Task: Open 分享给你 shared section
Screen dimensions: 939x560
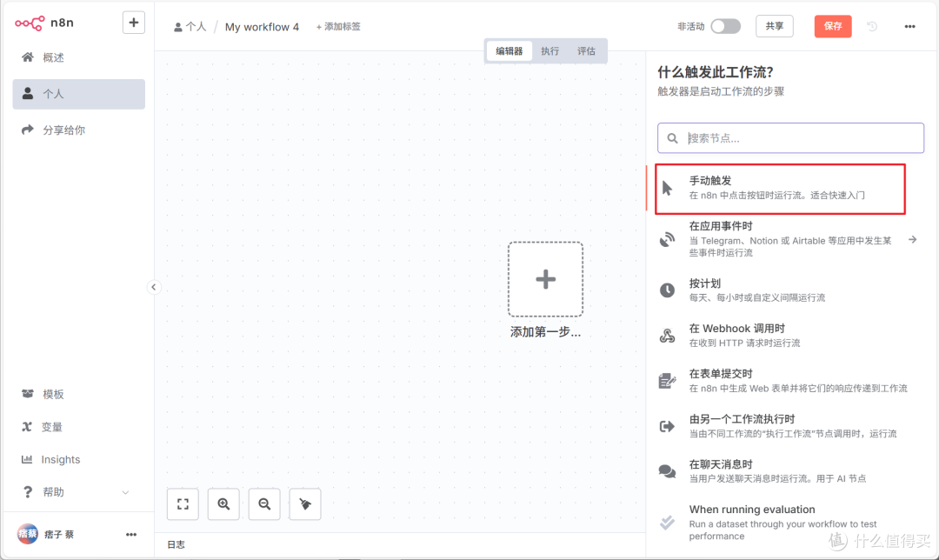Action: 78,130
